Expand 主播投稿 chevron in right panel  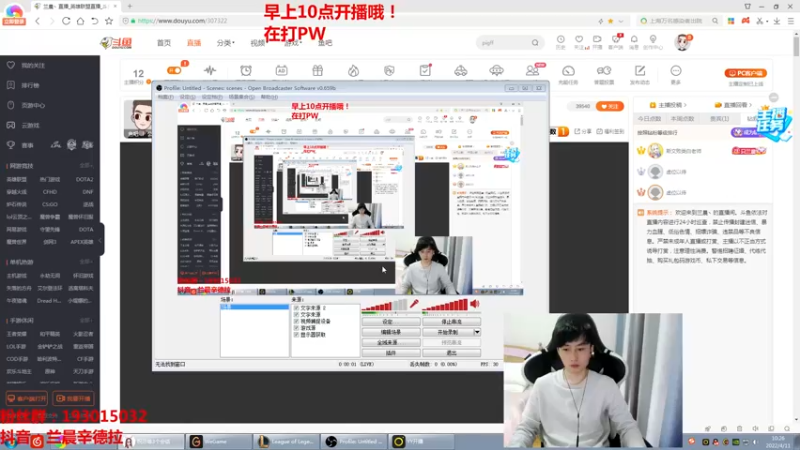point(685,105)
